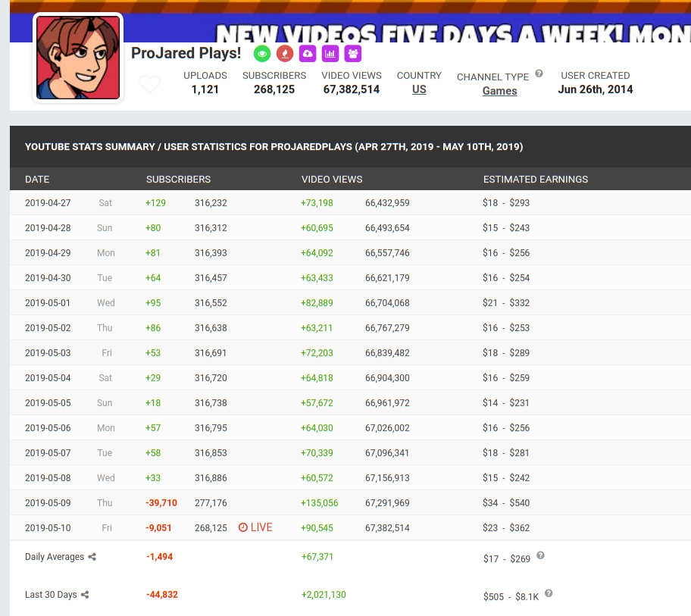Click the 2019-05-01 date cell

click(48, 303)
